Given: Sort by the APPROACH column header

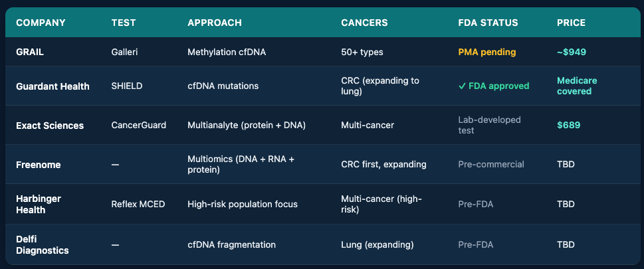Looking at the screenshot, I should pos(215,23).
